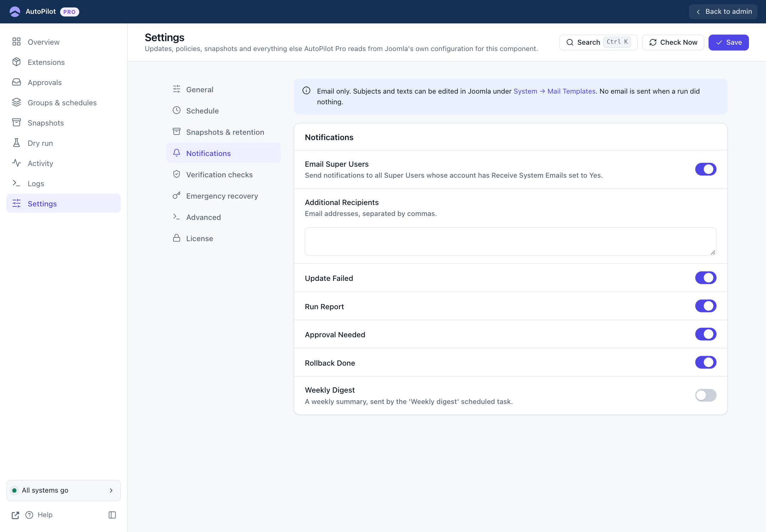The height and width of the screenshot is (532, 766).
Task: Turn off Update Failed notifications
Action: 706,278
